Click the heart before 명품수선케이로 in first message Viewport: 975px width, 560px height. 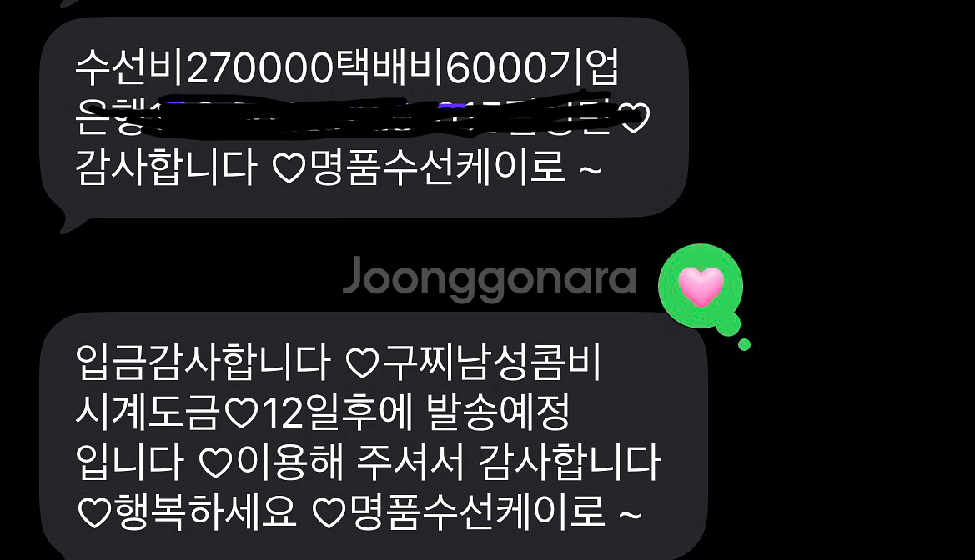(289, 167)
